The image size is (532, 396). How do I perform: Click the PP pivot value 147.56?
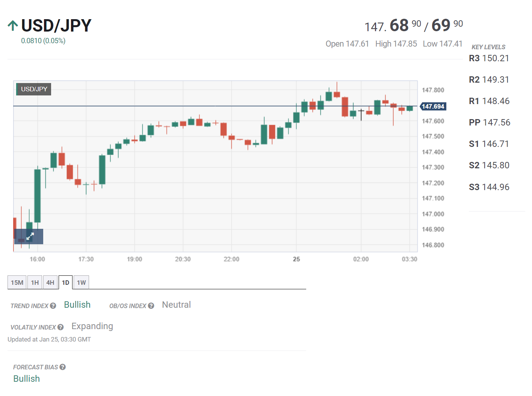[490, 122]
